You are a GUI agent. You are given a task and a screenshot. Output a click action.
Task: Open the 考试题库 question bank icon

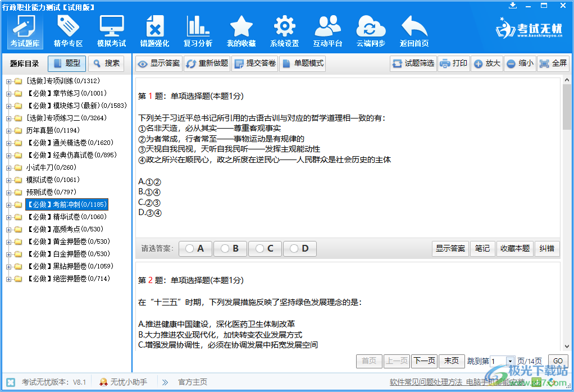pyautogui.click(x=25, y=32)
